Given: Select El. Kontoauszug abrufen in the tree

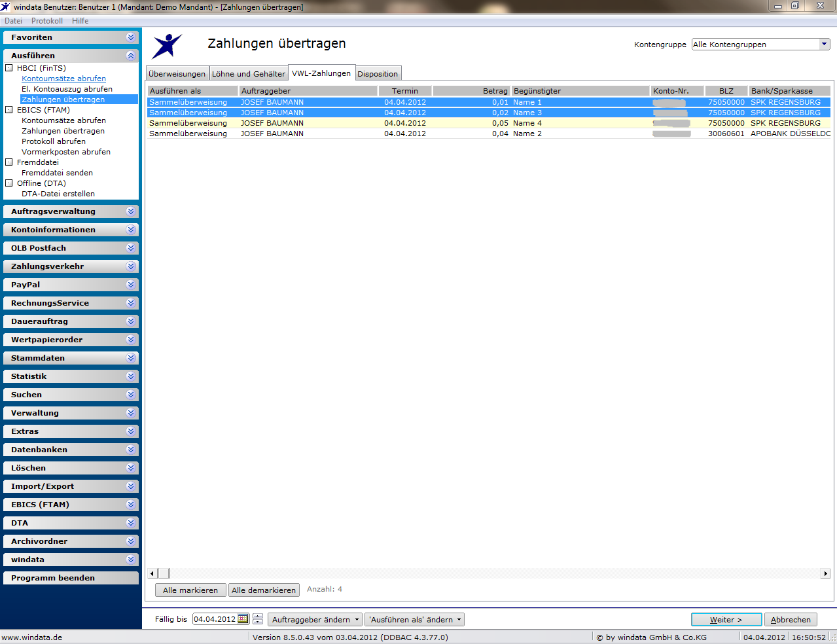Looking at the screenshot, I should [x=67, y=89].
